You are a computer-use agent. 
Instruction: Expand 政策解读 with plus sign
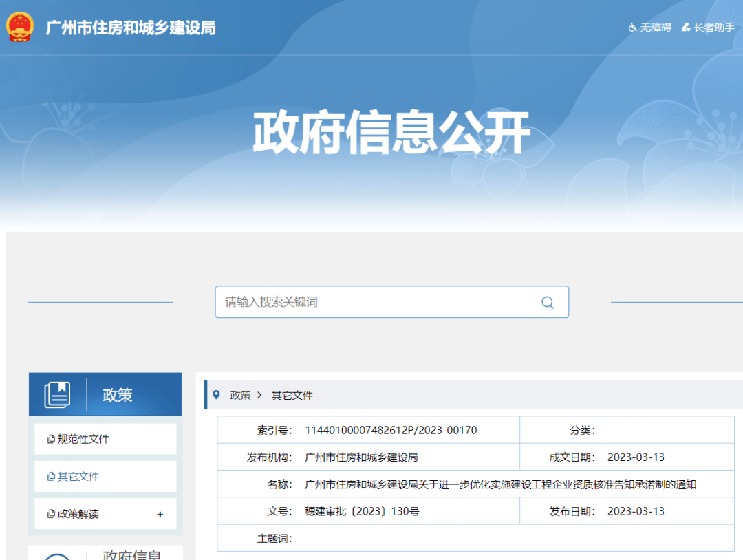(x=160, y=515)
